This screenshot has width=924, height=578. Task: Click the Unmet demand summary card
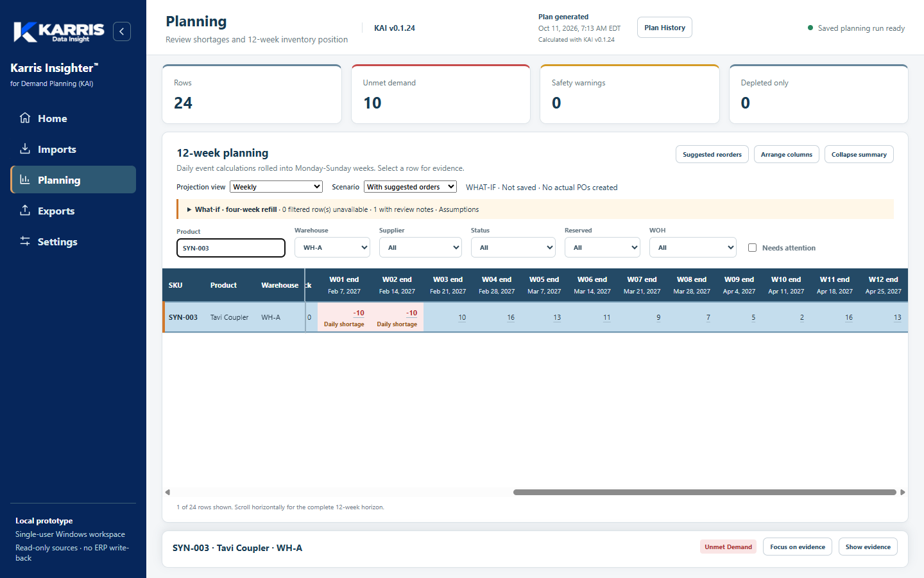(441, 94)
